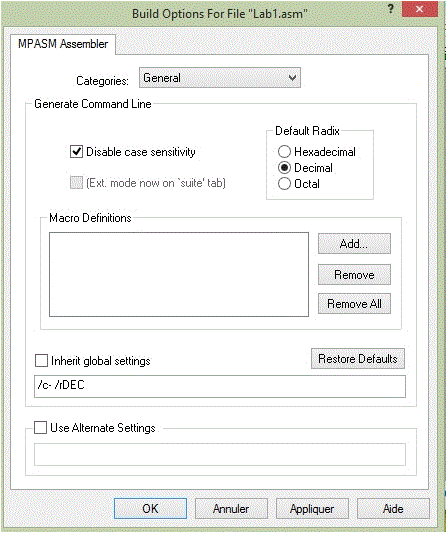Click the Remove All button
This screenshot has width=447, height=533.
(x=354, y=304)
